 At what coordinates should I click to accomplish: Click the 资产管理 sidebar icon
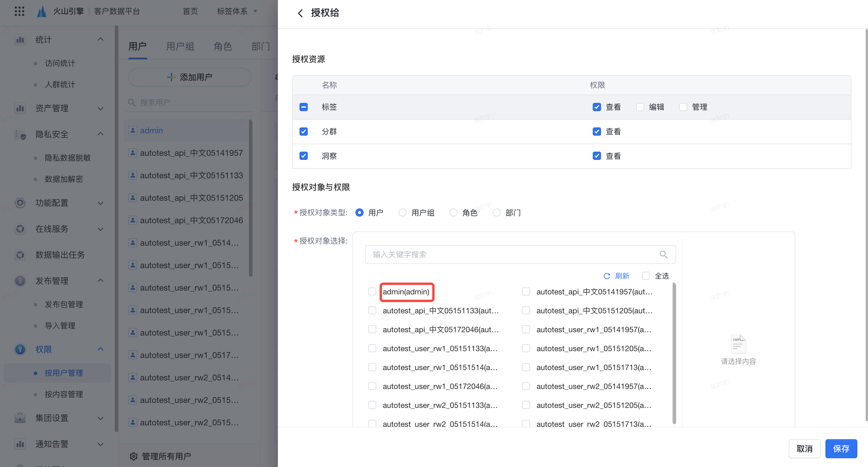click(20, 108)
